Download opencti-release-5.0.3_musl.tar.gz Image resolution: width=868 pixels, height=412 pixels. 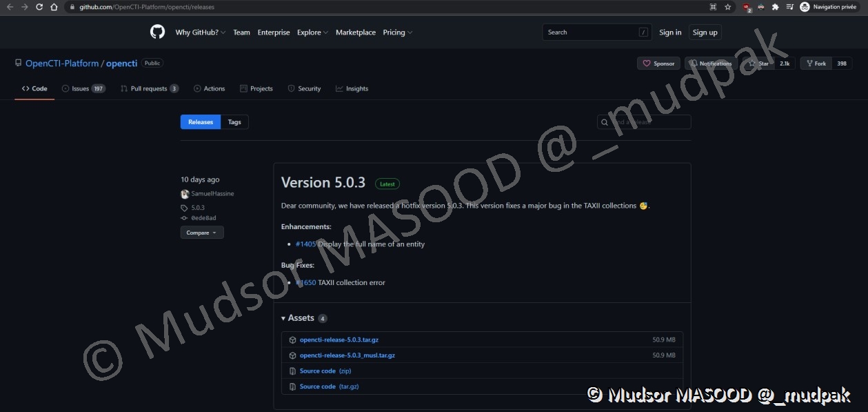(x=347, y=355)
